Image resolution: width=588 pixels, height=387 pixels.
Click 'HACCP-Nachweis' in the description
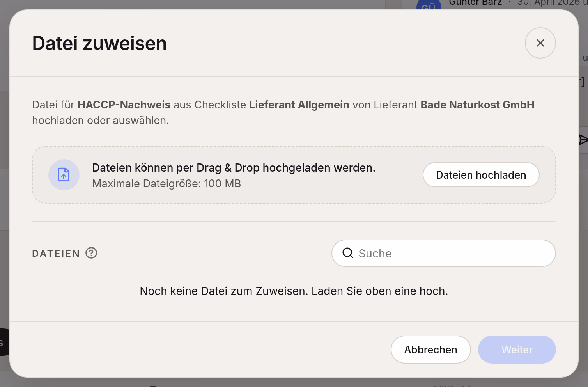coord(124,105)
